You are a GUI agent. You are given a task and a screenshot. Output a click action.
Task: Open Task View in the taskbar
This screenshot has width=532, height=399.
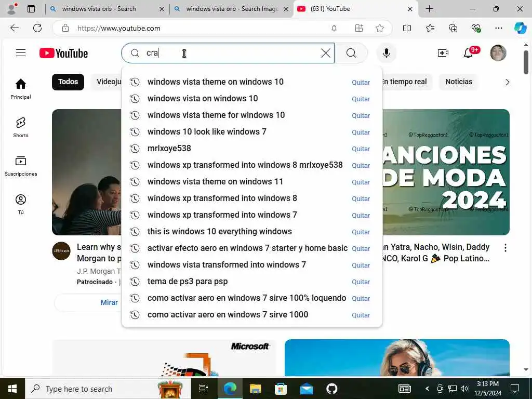click(x=204, y=389)
